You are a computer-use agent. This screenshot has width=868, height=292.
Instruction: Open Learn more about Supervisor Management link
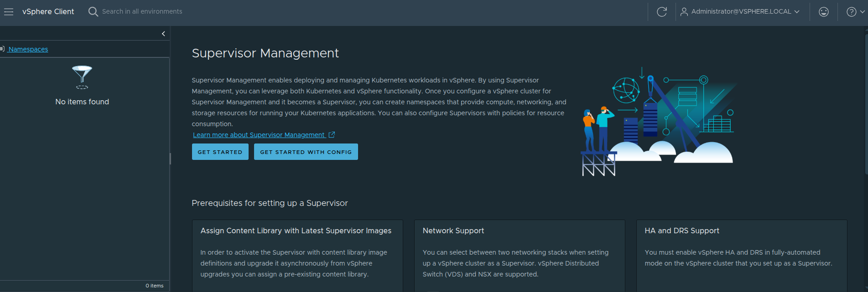coord(259,135)
